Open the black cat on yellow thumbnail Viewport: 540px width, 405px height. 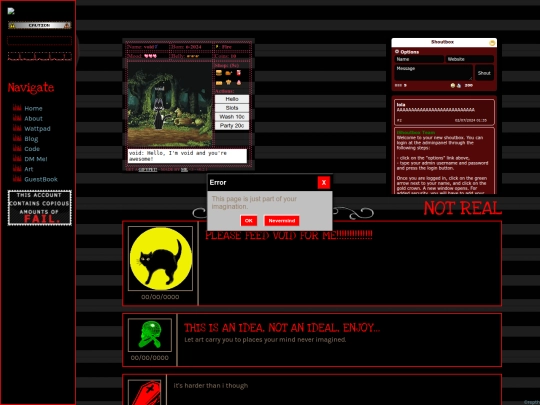160,259
